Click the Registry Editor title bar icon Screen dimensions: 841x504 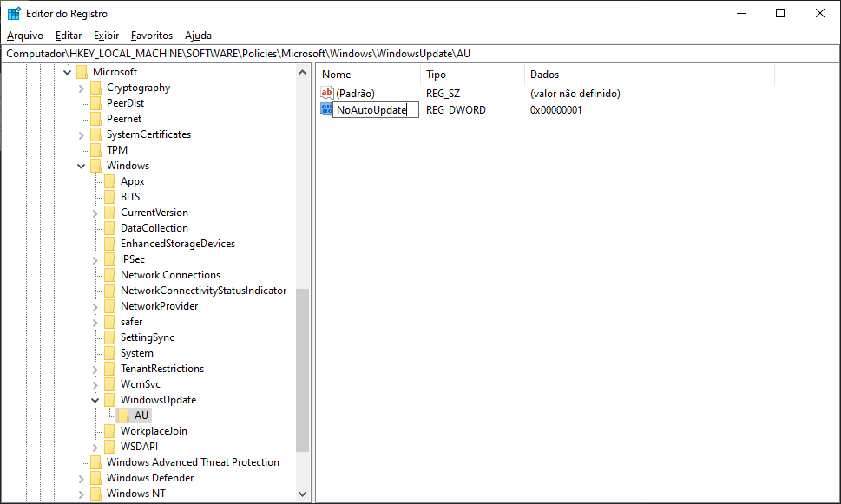tap(14, 13)
